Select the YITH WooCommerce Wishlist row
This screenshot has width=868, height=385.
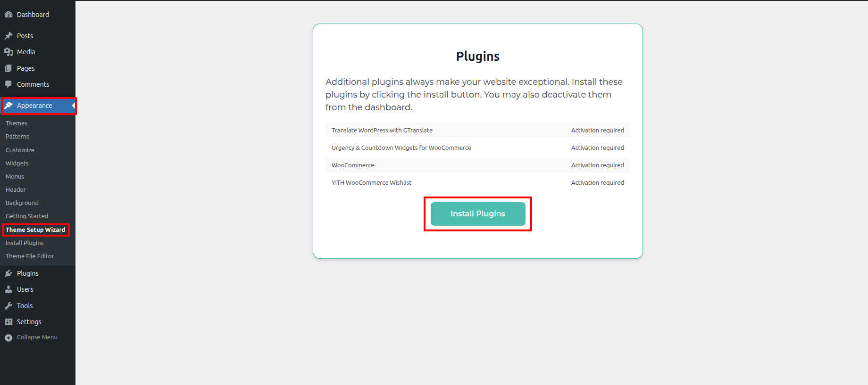pyautogui.click(x=477, y=183)
